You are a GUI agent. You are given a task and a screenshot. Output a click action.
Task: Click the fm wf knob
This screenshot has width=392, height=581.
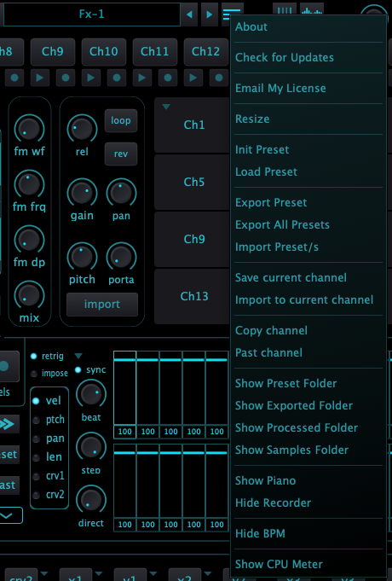[29, 130]
